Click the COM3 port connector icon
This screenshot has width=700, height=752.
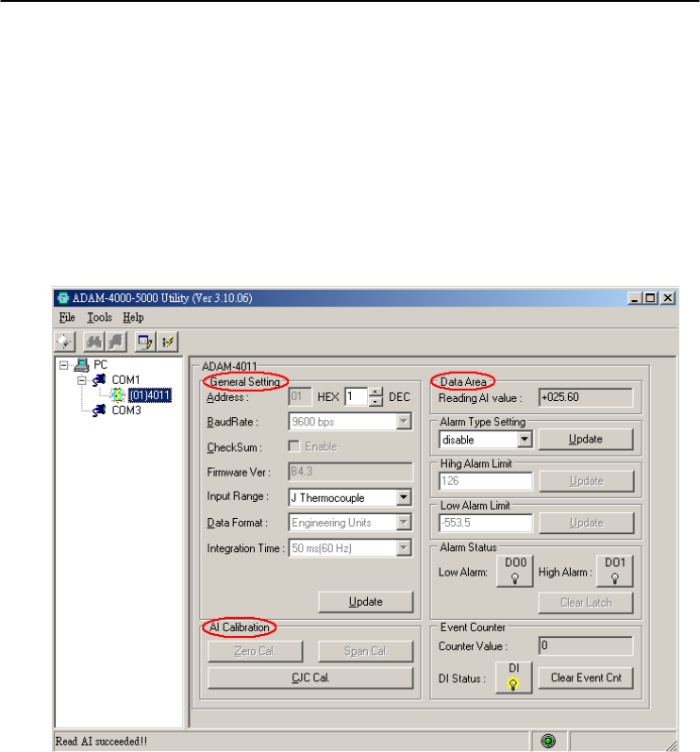[99, 410]
